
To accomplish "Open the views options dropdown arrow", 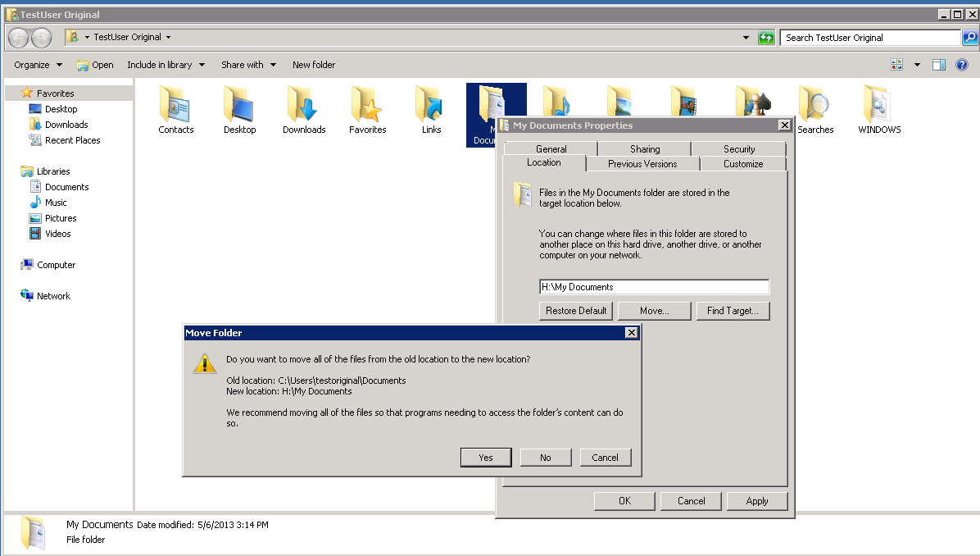I will point(917,65).
